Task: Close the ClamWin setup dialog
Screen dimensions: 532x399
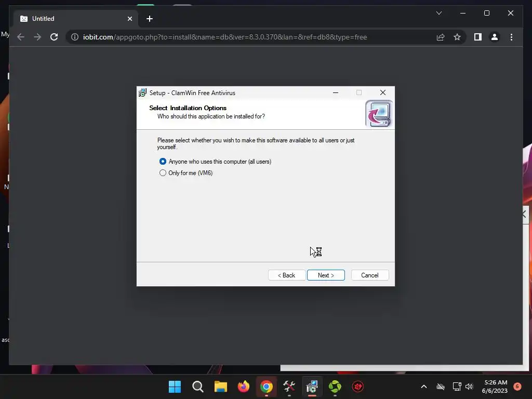Action: [x=383, y=92]
